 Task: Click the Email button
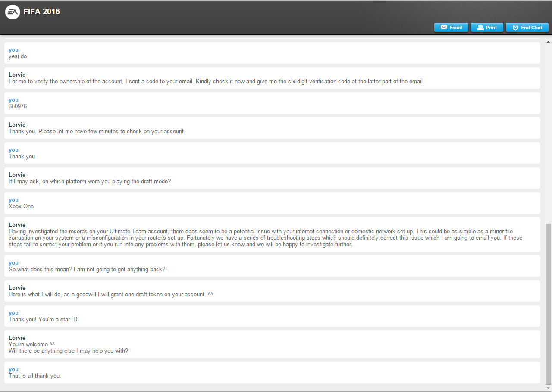pyautogui.click(x=451, y=28)
